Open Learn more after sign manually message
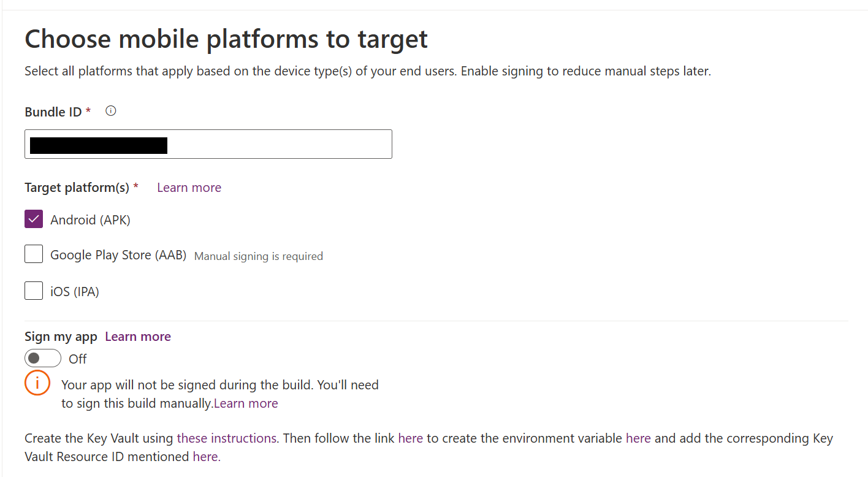The width and height of the screenshot is (868, 477). [x=246, y=403]
